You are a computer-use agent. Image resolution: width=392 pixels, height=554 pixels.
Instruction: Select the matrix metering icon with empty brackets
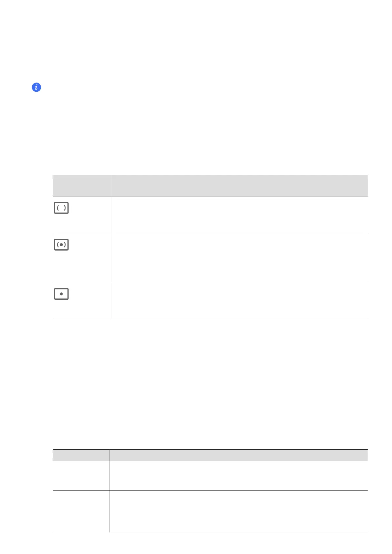click(61, 208)
